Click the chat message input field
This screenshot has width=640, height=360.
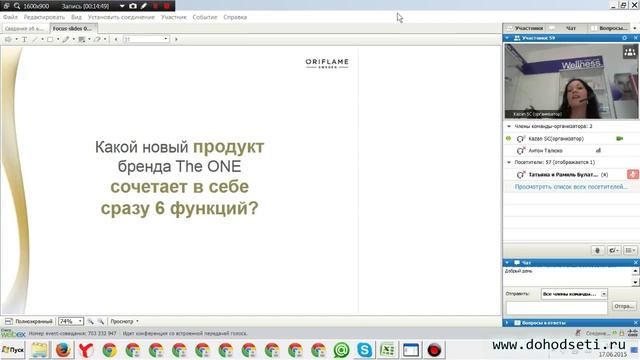click(557, 307)
